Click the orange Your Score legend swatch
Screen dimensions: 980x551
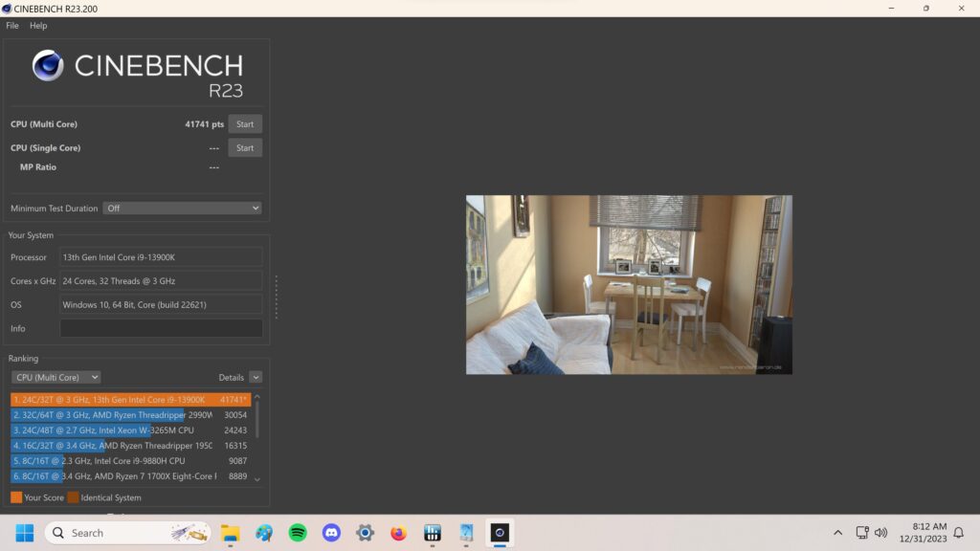coord(16,497)
